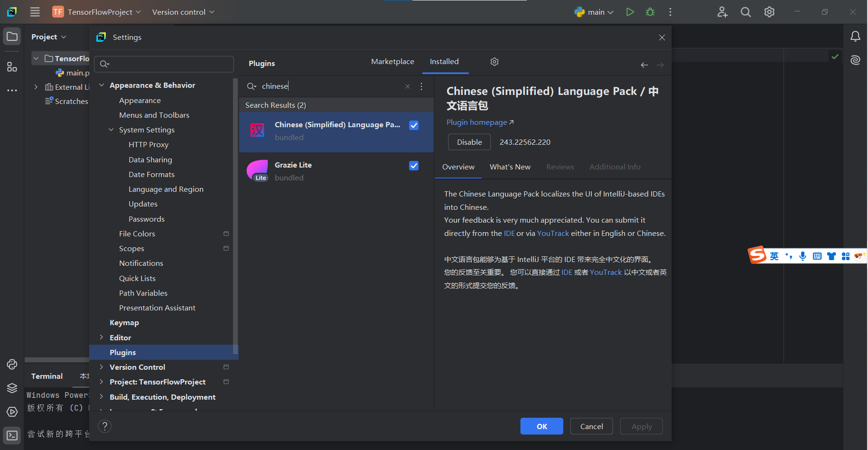
Task: Expand External Libraries tree node
Action: [36, 87]
